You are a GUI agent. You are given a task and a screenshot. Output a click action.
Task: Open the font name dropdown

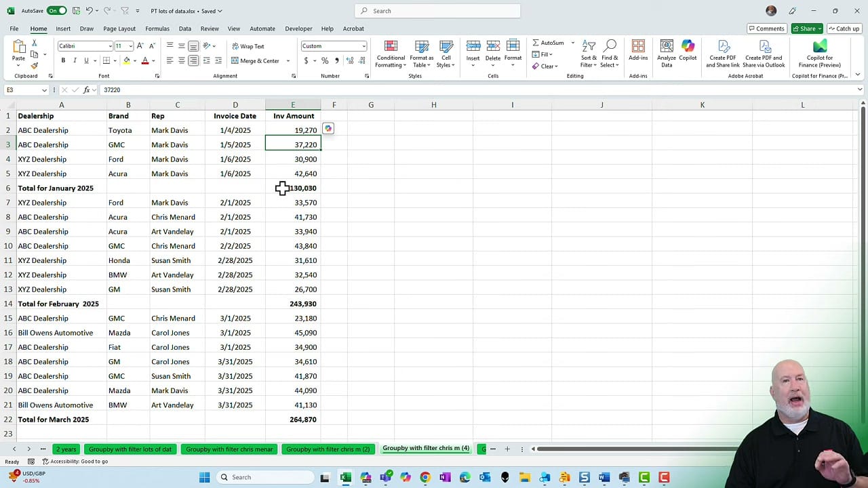[110, 45]
